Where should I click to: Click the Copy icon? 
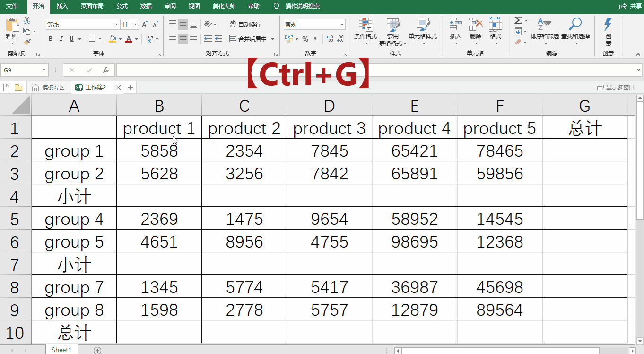(x=27, y=31)
